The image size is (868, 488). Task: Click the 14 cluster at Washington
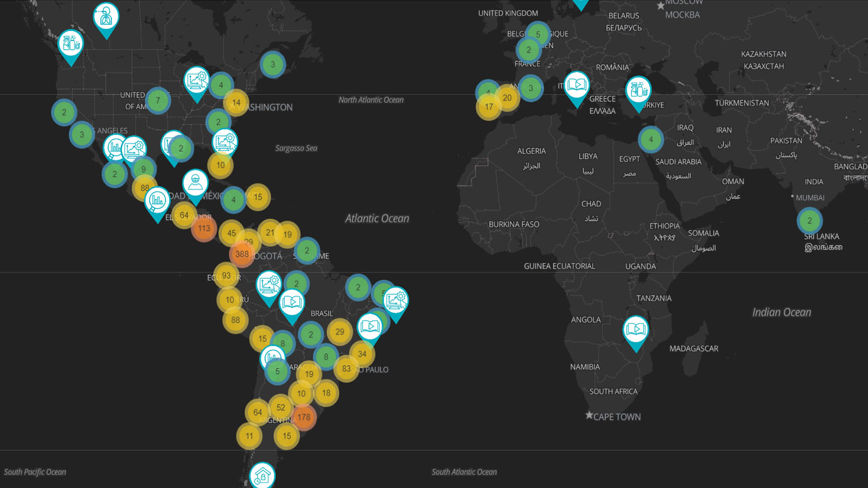(236, 103)
